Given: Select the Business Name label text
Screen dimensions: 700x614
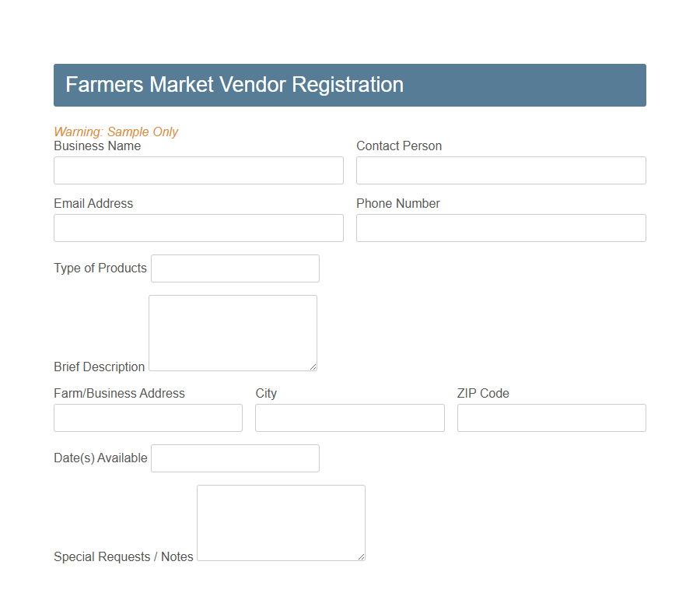Looking at the screenshot, I should click(x=96, y=146).
